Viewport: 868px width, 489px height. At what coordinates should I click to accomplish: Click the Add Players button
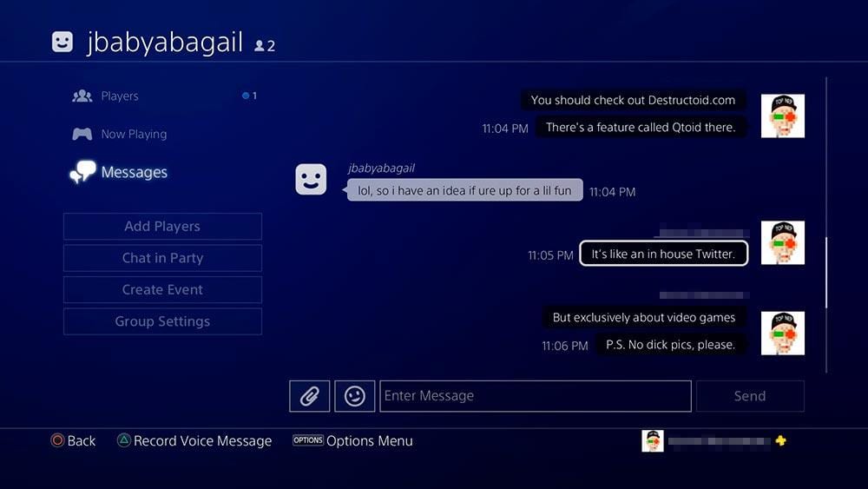163,227
